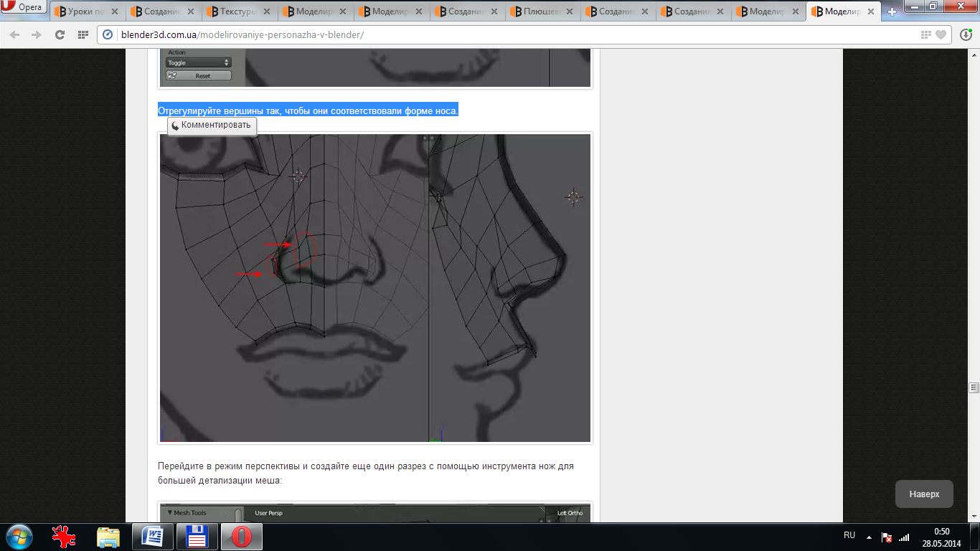Screen dimensions: 980x551
Task: Open the cropped image above the highlighted text
Action: click(375, 68)
